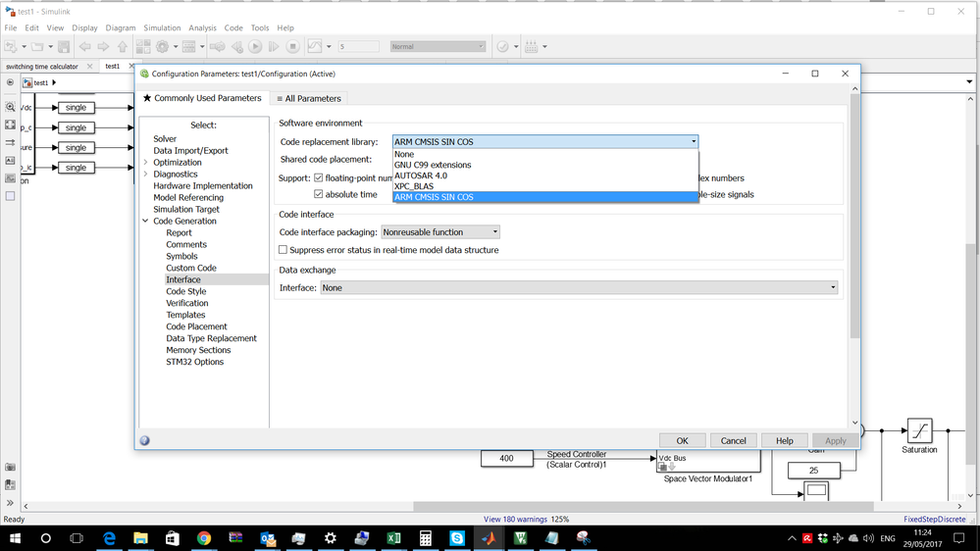Select Custom Code tree item

pos(190,268)
